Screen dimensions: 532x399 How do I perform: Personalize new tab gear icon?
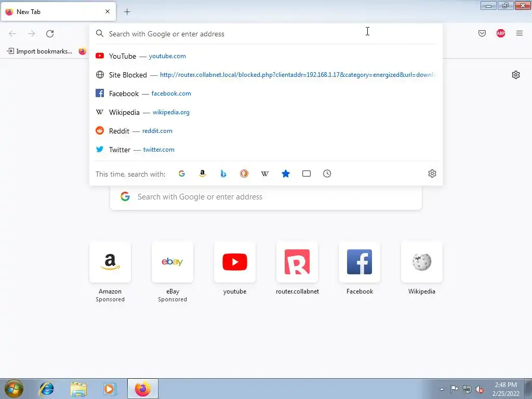516,75
